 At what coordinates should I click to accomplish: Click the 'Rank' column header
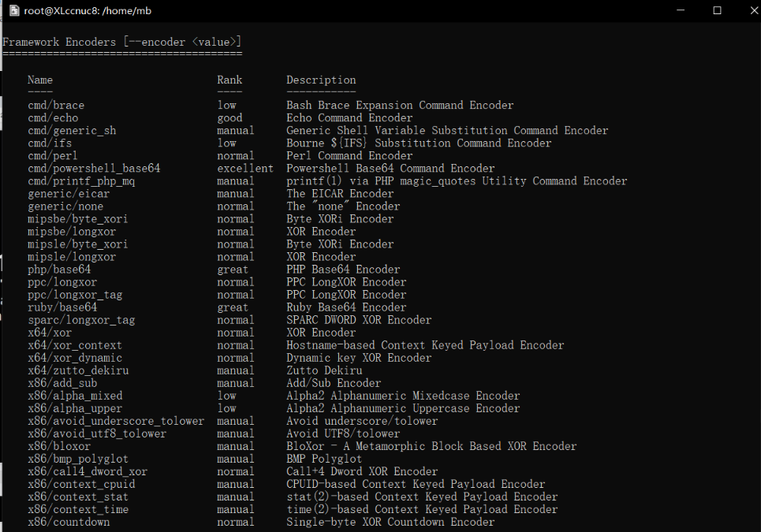(229, 80)
